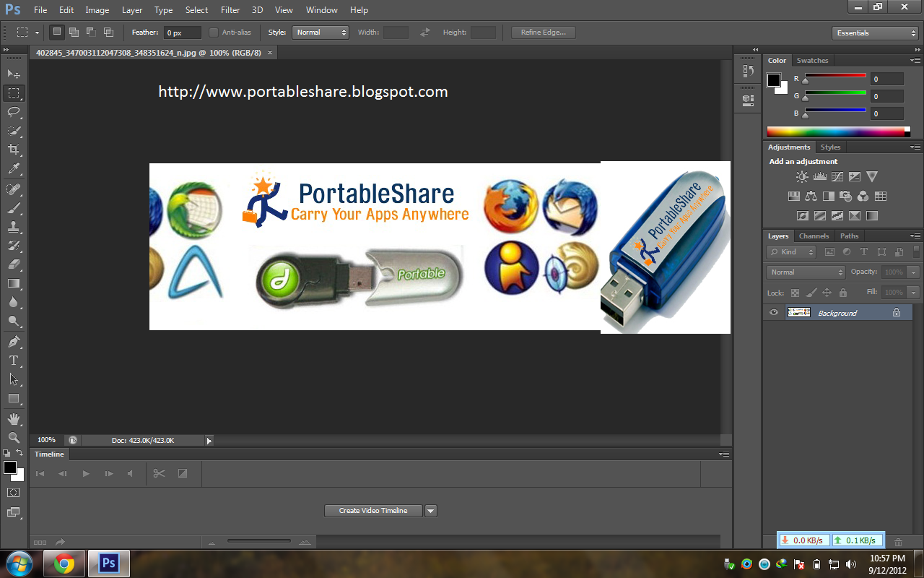The height and width of the screenshot is (578, 924).
Task: Open foreground color swatch in Color panel
Action: (x=774, y=80)
